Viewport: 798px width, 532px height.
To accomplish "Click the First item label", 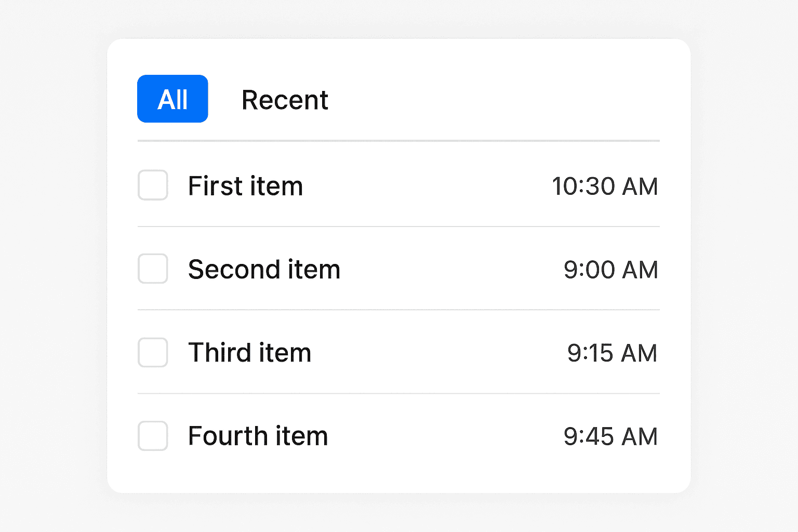I will (245, 186).
